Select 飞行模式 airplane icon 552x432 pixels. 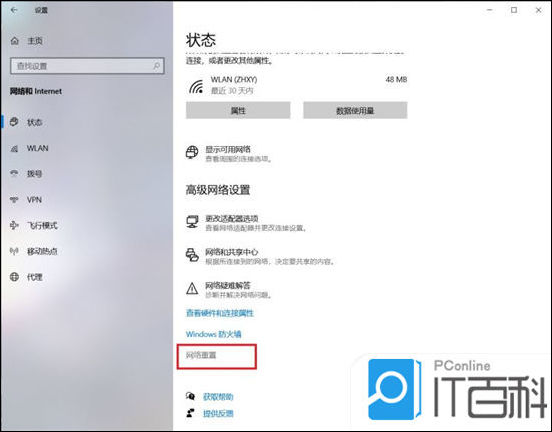pyautogui.click(x=14, y=225)
